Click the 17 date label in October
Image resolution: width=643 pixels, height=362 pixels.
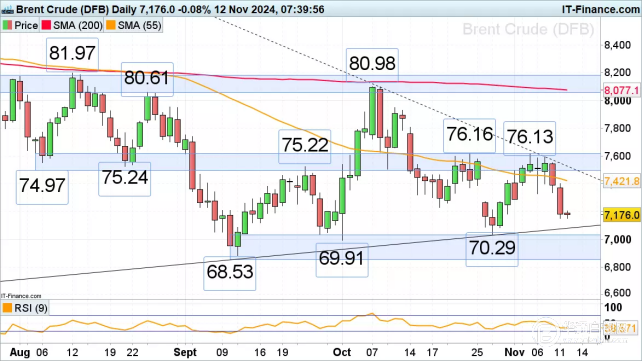(431, 353)
